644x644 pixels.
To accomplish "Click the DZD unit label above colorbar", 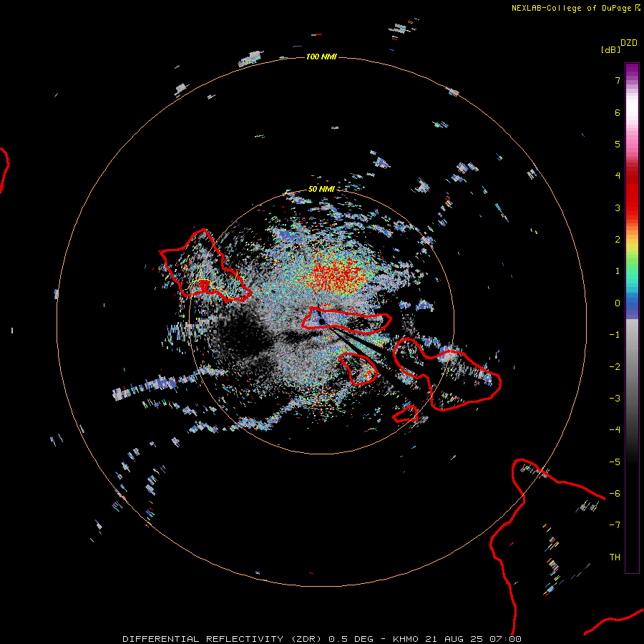I will click(x=629, y=43).
